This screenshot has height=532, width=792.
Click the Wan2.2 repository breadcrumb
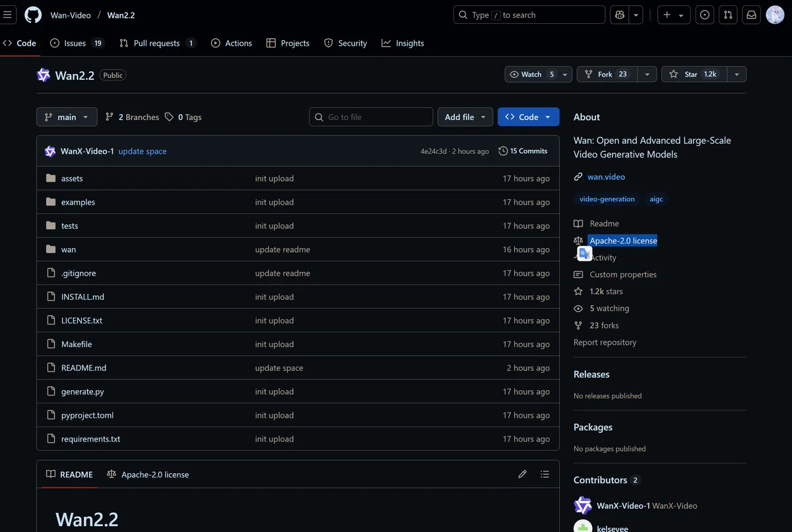coord(121,15)
